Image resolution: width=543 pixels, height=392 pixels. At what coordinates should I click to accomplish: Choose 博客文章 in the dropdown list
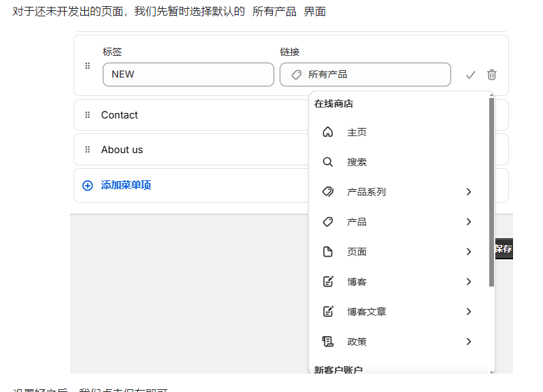click(x=398, y=312)
